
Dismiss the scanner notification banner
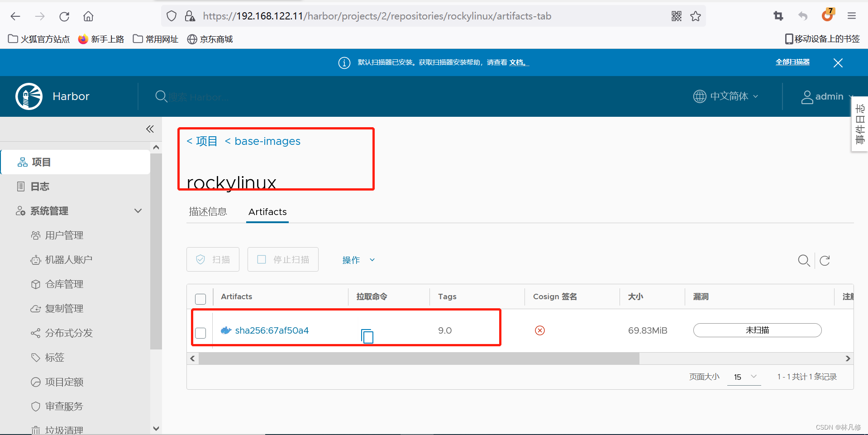pos(838,63)
